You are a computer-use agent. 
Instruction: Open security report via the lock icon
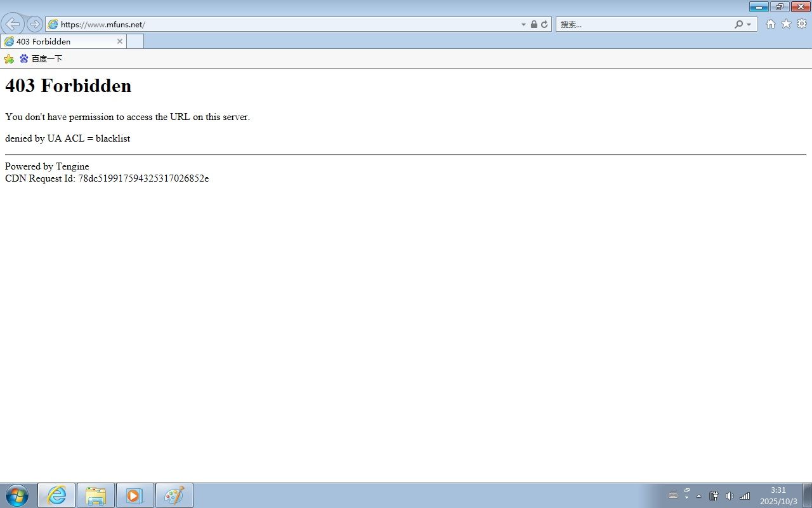coord(534,24)
